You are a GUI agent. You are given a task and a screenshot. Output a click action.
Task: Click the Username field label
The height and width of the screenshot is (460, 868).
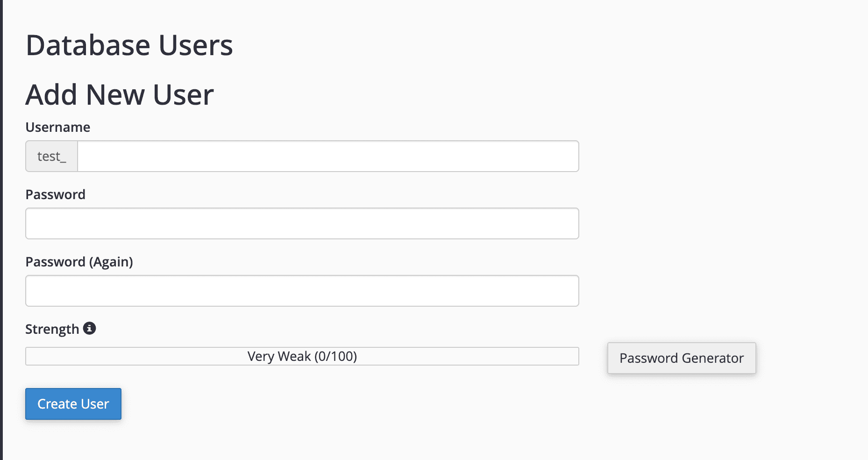tap(57, 127)
